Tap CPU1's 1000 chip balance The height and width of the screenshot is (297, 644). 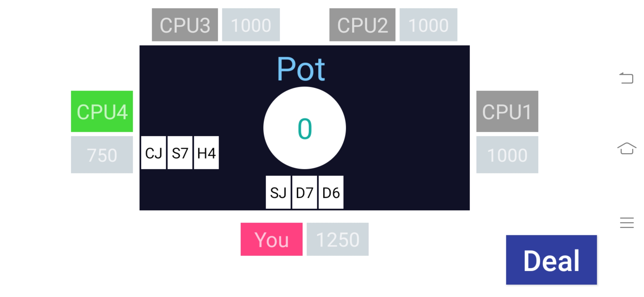point(507,155)
